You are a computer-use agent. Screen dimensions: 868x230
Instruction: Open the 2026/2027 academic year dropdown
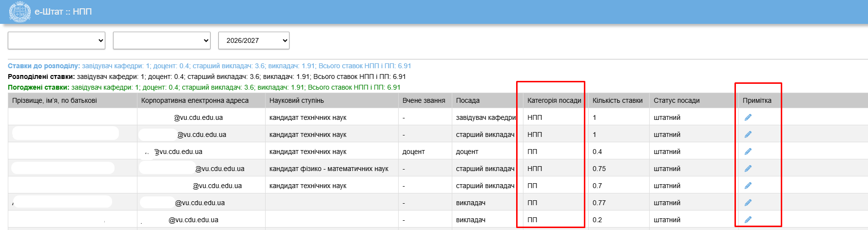pyautogui.click(x=254, y=40)
